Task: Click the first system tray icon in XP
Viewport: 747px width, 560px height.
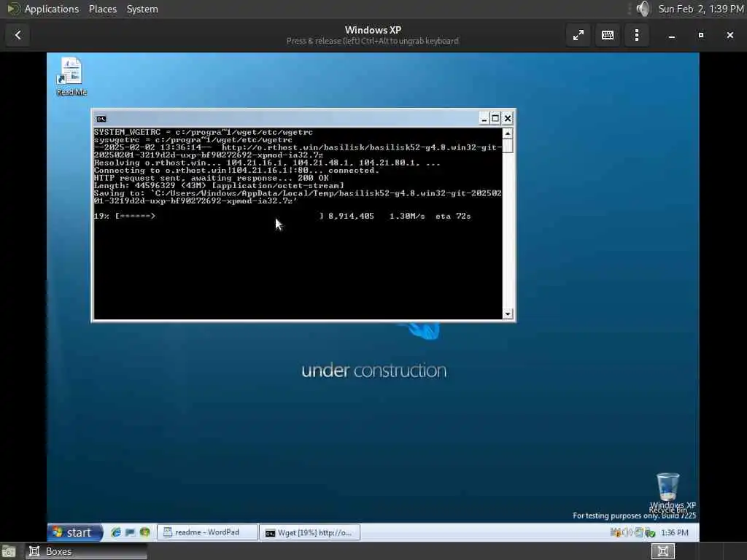Action: point(615,532)
